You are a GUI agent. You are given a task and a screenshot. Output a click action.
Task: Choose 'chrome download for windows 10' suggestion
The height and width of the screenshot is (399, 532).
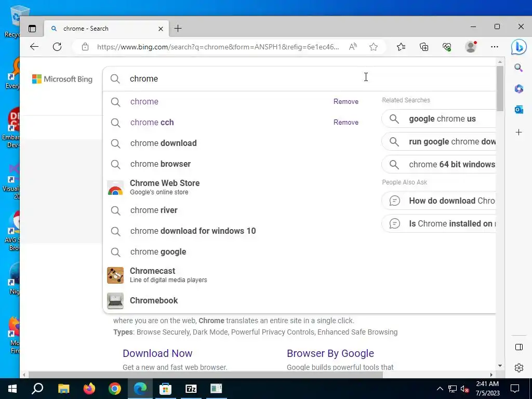(x=193, y=231)
